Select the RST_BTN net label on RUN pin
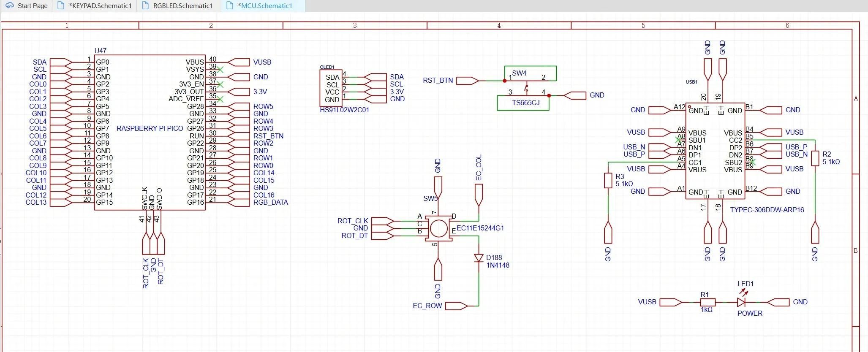This screenshot has width=868, height=352. tap(268, 136)
